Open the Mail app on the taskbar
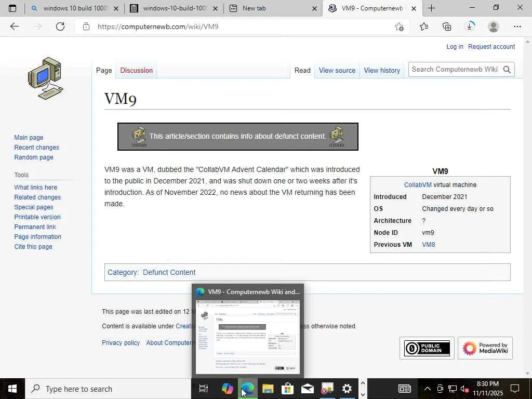 pos(308,389)
